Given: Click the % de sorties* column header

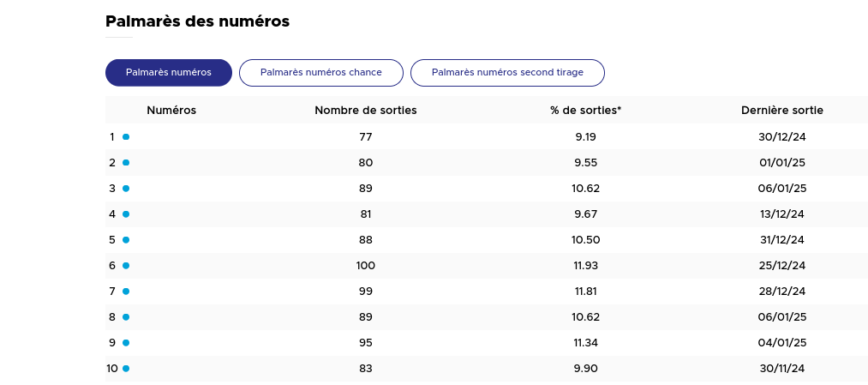Looking at the screenshot, I should pos(586,111).
